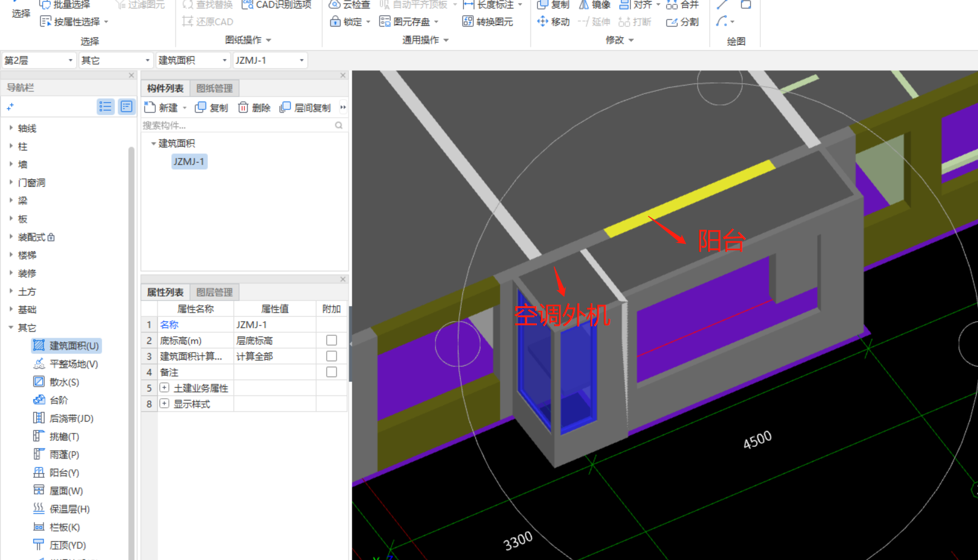Select the line drawing tool

(x=722, y=5)
